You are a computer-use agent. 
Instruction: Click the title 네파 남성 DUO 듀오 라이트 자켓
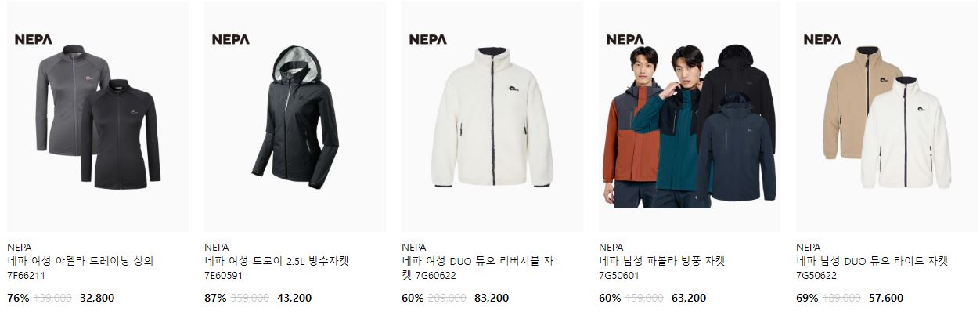pos(872,261)
